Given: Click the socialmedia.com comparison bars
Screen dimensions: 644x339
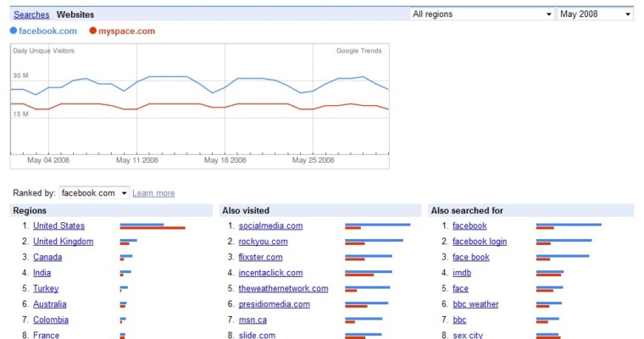Looking at the screenshot, I should (377, 226).
